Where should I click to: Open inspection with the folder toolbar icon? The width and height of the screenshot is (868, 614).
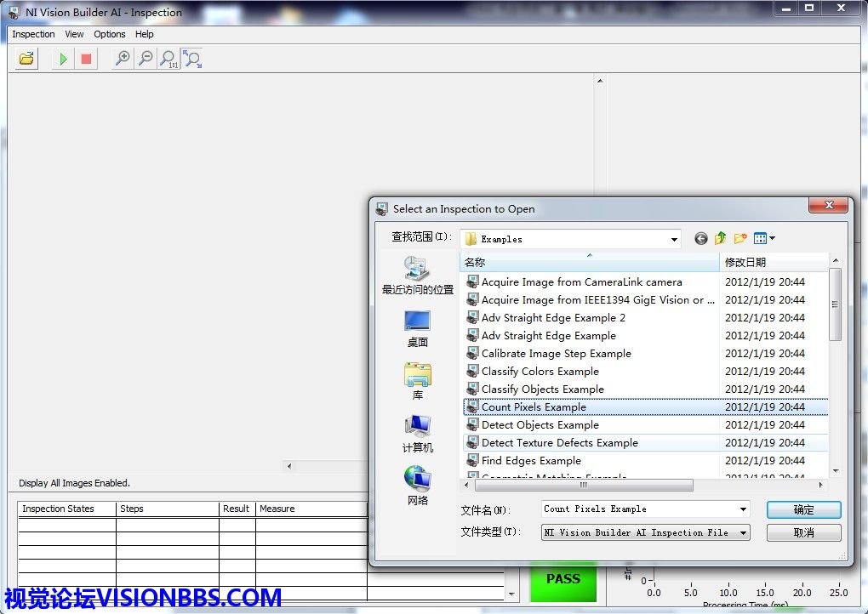click(x=26, y=58)
